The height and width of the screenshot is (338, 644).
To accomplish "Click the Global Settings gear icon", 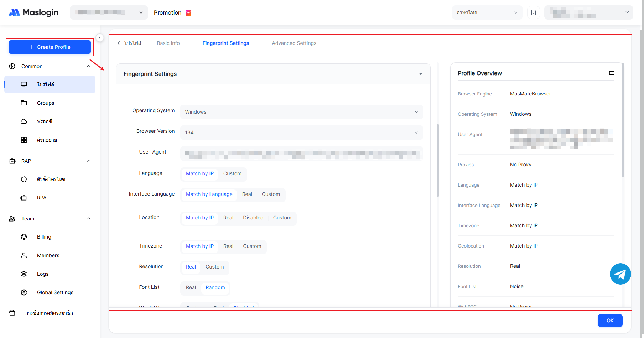I will click(x=24, y=292).
